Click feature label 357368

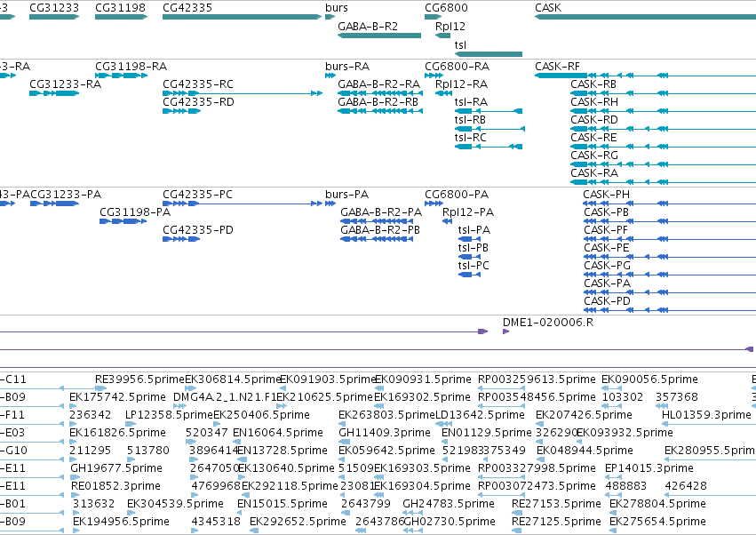pyautogui.click(x=676, y=397)
